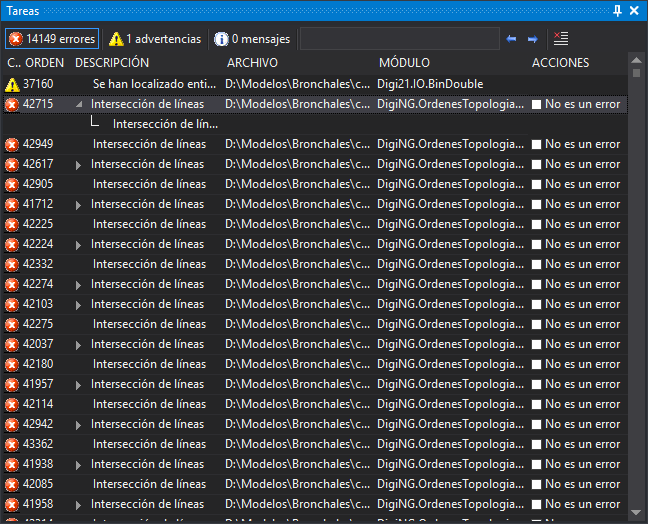
Task: Click the error icon of row 42715
Action: 12,105
